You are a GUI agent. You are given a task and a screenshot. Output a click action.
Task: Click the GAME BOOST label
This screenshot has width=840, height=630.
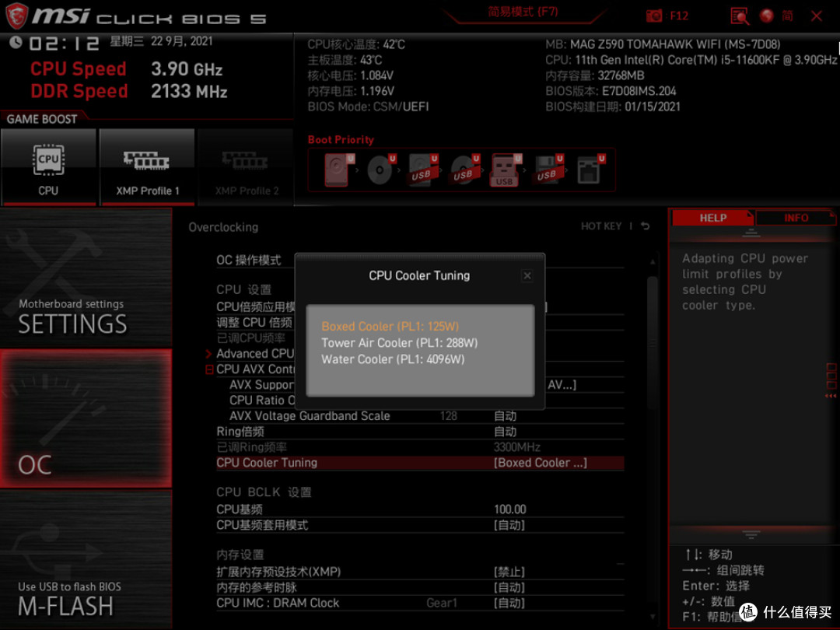[42, 119]
